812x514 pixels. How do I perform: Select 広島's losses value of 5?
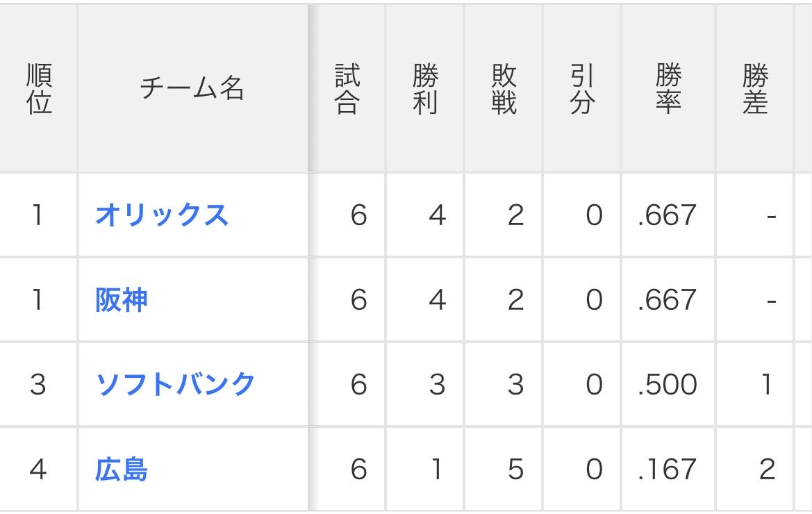click(x=515, y=470)
